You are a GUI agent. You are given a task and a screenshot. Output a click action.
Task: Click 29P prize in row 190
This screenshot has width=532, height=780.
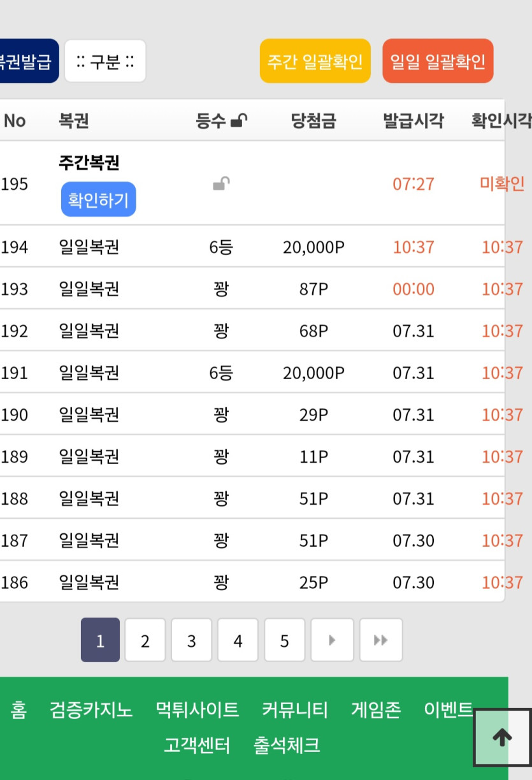click(313, 415)
